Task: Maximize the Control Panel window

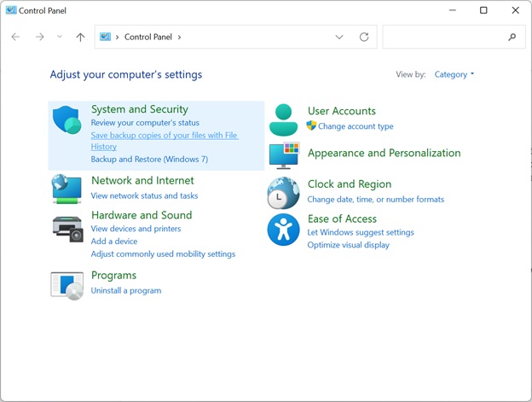Action: click(x=483, y=10)
